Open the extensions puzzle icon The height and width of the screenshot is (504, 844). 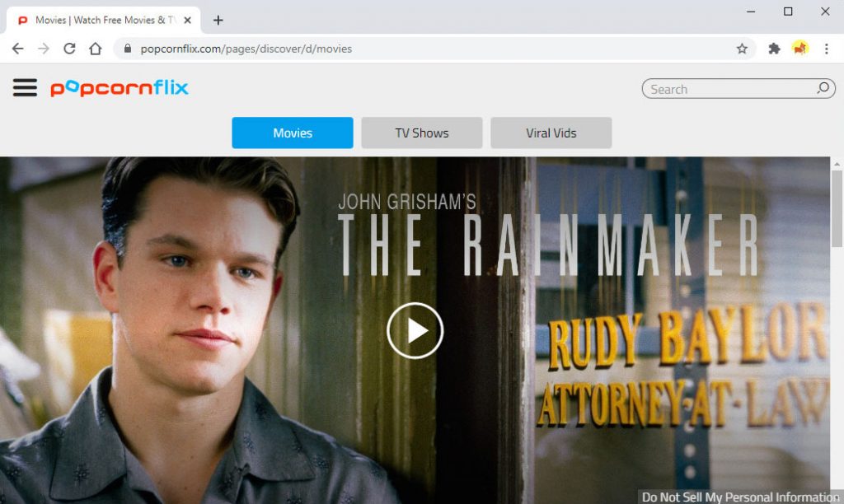(774, 49)
